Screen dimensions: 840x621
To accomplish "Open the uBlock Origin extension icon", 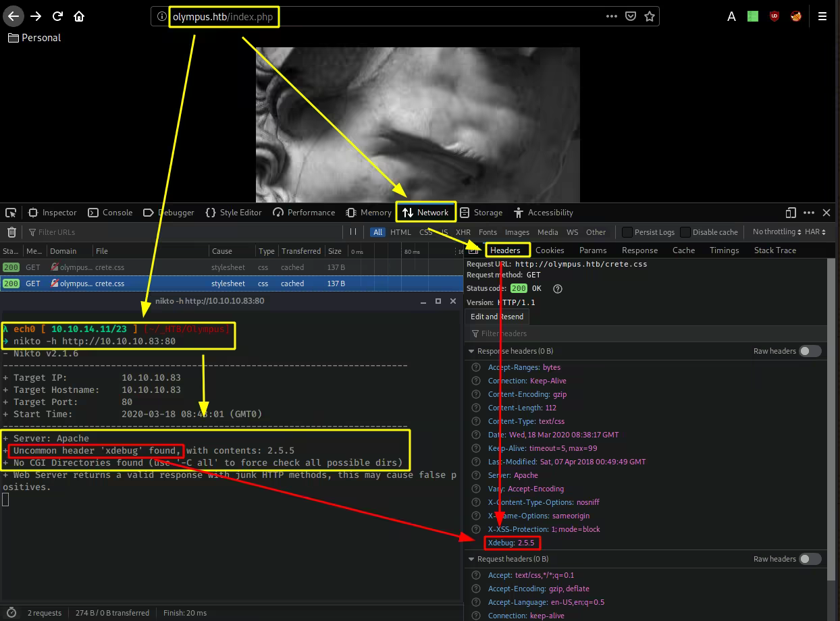I will 775,16.
